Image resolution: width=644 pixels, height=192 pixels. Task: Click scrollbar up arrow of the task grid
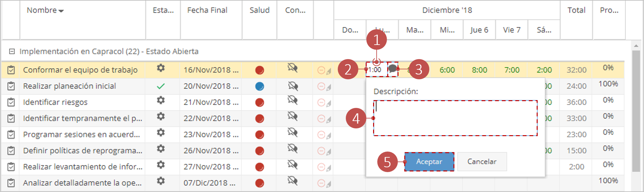pyautogui.click(x=636, y=46)
